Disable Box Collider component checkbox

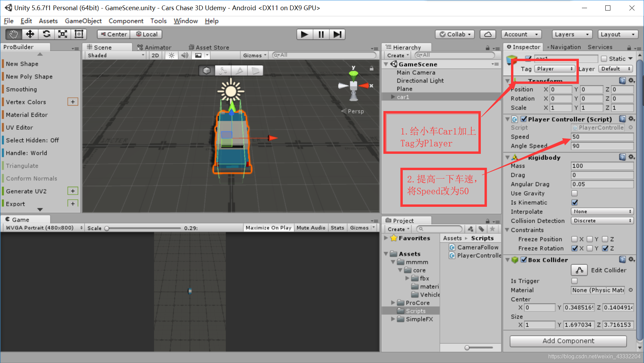coord(524,260)
